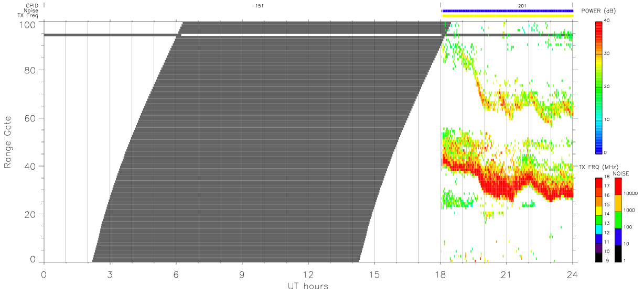Click the 6 tick label on UT hours axis
The height and width of the screenshot is (297, 644).
(x=176, y=274)
